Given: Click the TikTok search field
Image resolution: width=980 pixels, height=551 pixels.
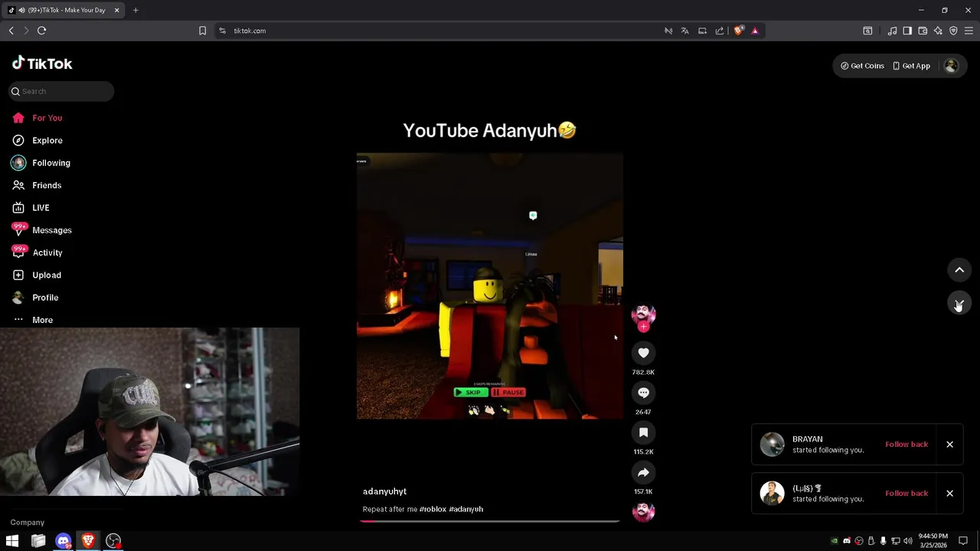Looking at the screenshot, I should coord(61,91).
